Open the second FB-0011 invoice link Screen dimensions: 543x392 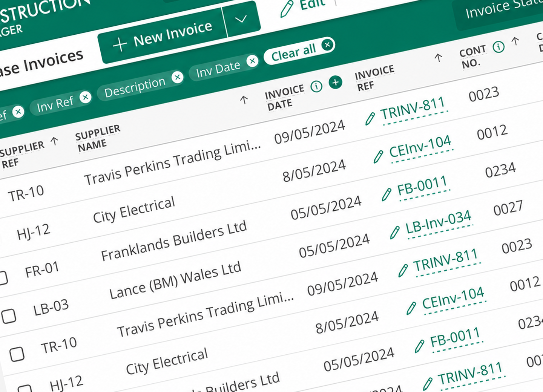pyautogui.click(x=456, y=338)
